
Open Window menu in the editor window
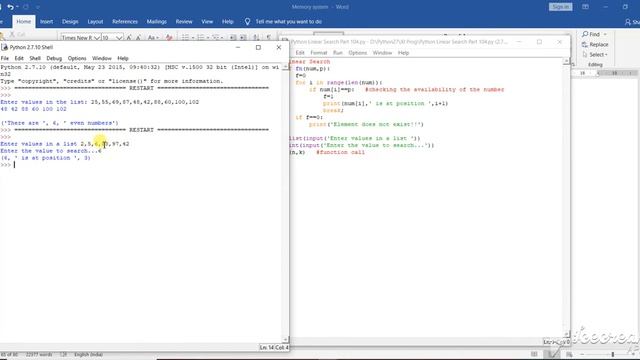[x=382, y=53]
